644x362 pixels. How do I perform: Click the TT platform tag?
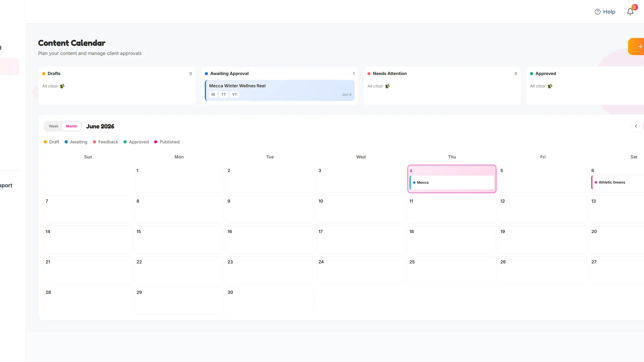point(223,95)
